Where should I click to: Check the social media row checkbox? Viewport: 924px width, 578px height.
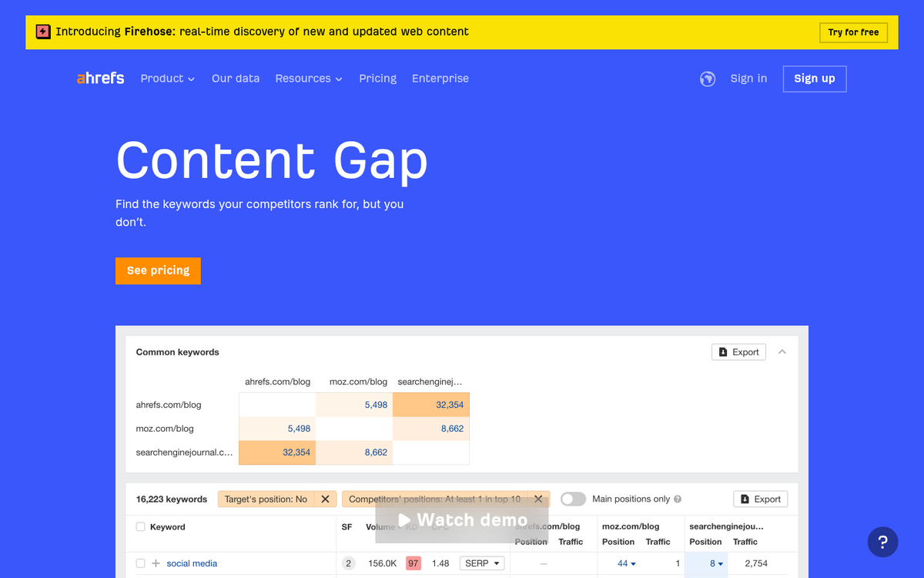139,563
